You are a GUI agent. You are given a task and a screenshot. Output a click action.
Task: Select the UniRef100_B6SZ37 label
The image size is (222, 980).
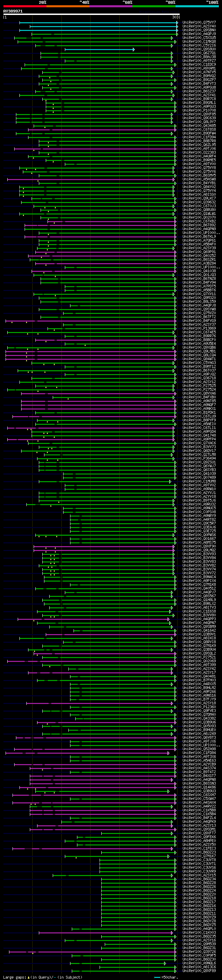pos(199,91)
